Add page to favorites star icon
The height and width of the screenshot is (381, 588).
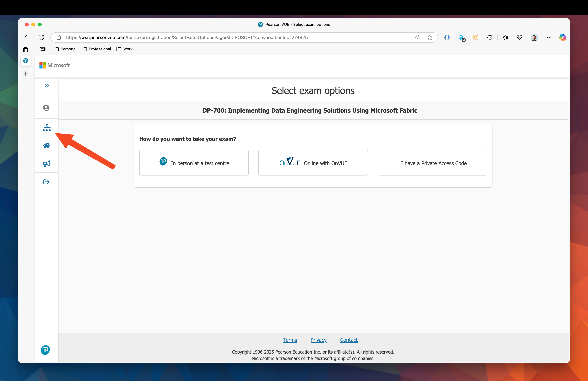tap(430, 37)
